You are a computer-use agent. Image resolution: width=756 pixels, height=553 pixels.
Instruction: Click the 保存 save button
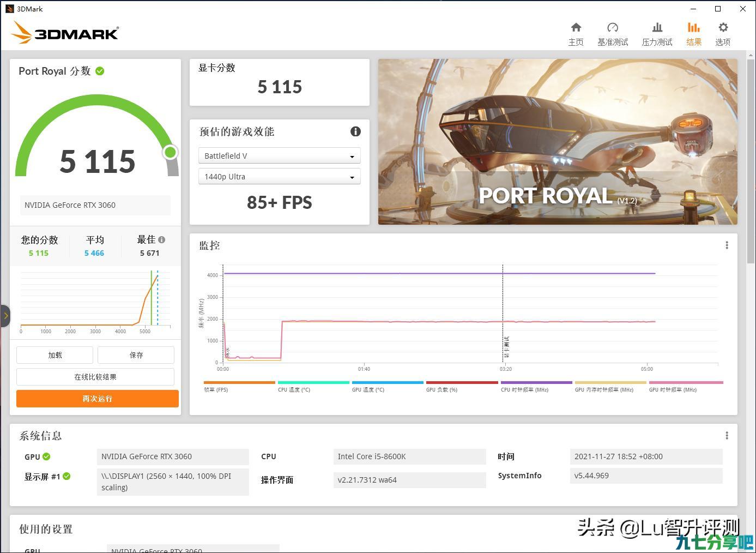(136, 355)
